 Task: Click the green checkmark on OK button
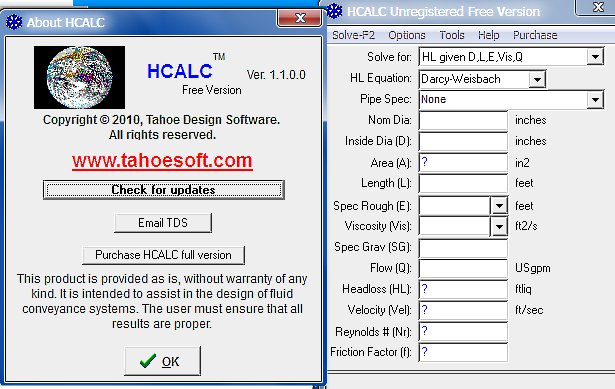148,361
